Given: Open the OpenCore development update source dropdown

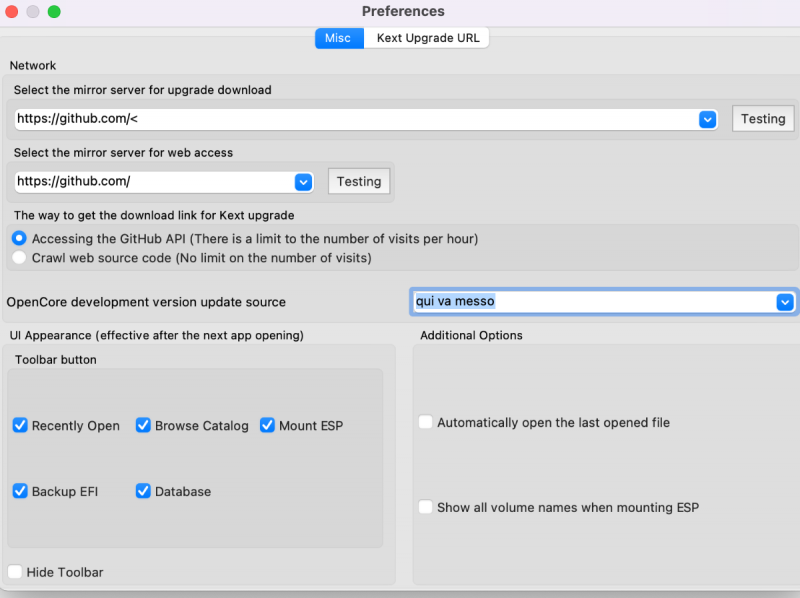Looking at the screenshot, I should 786,302.
